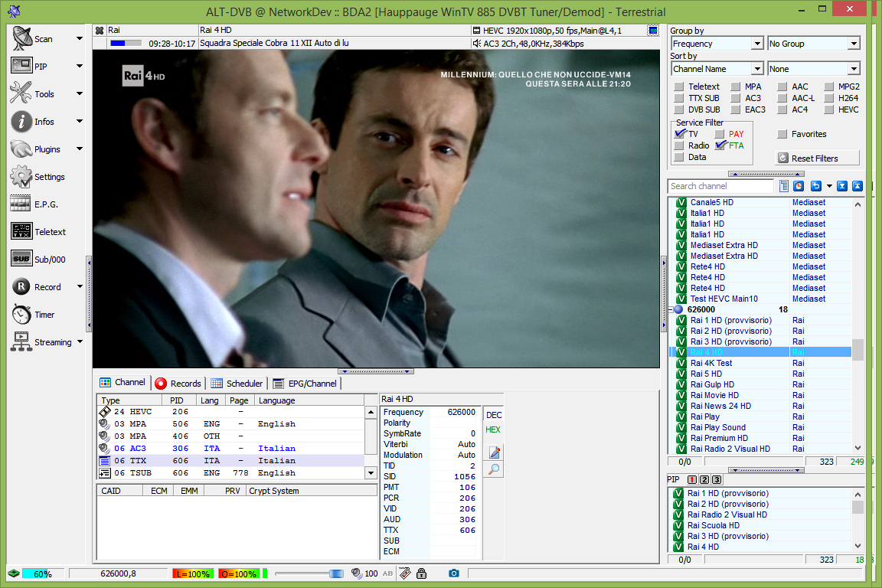Image resolution: width=882 pixels, height=588 pixels.
Task: Click the Streaming network icon
Action: tap(21, 341)
